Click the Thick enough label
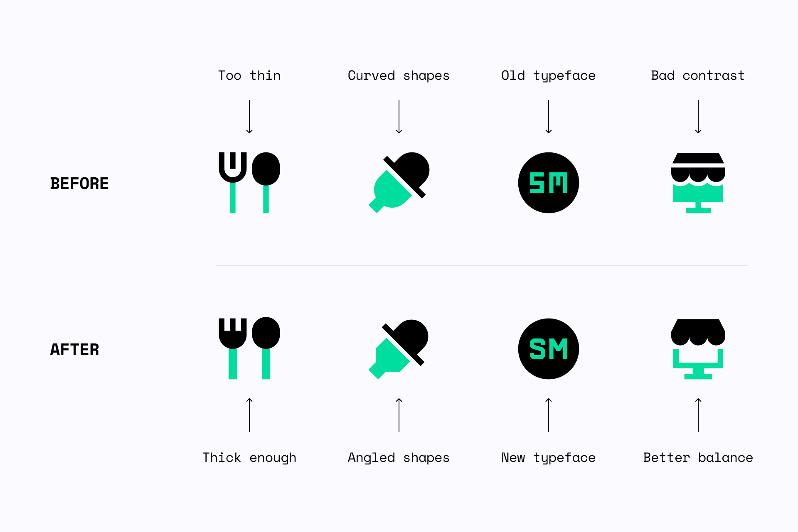 (x=249, y=458)
